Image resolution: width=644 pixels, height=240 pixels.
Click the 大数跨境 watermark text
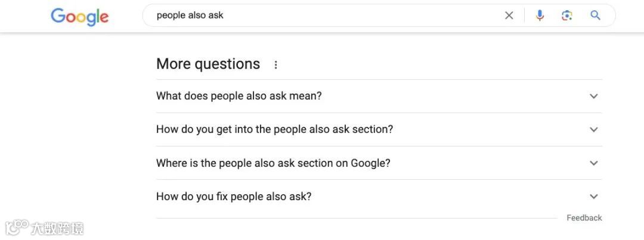coord(58,228)
